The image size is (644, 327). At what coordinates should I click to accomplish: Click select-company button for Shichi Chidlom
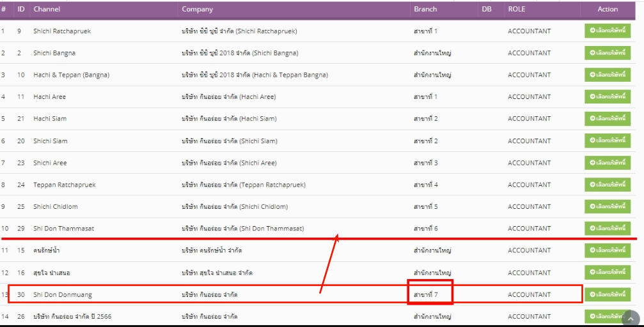click(x=608, y=206)
